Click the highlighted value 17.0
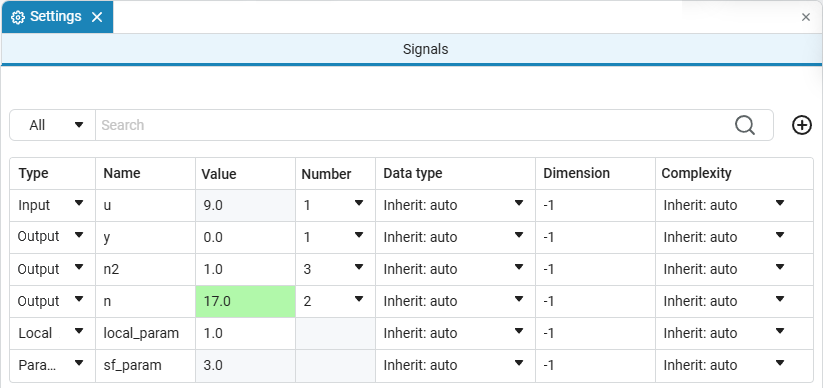Viewport: 823px width, 388px height. 246,301
